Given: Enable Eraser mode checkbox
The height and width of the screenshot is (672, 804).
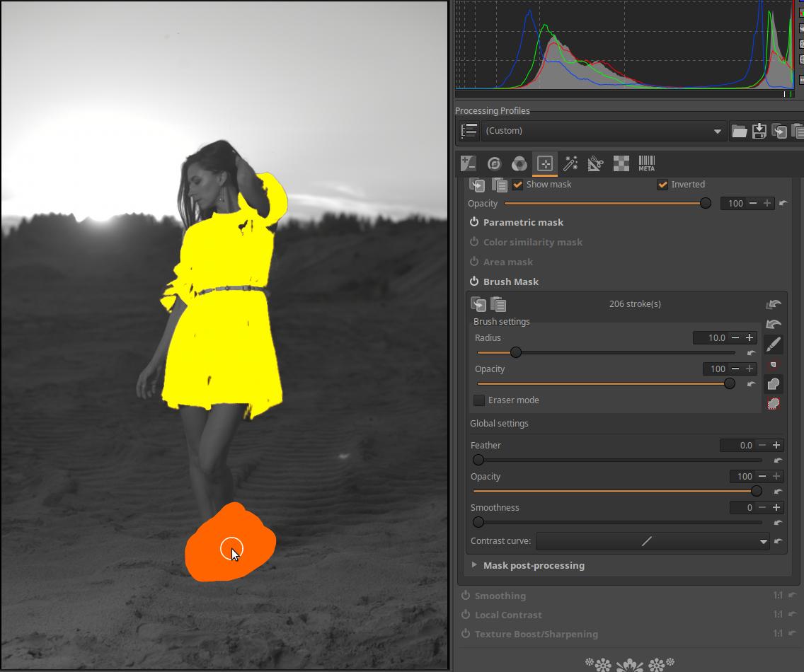Looking at the screenshot, I should [x=479, y=400].
